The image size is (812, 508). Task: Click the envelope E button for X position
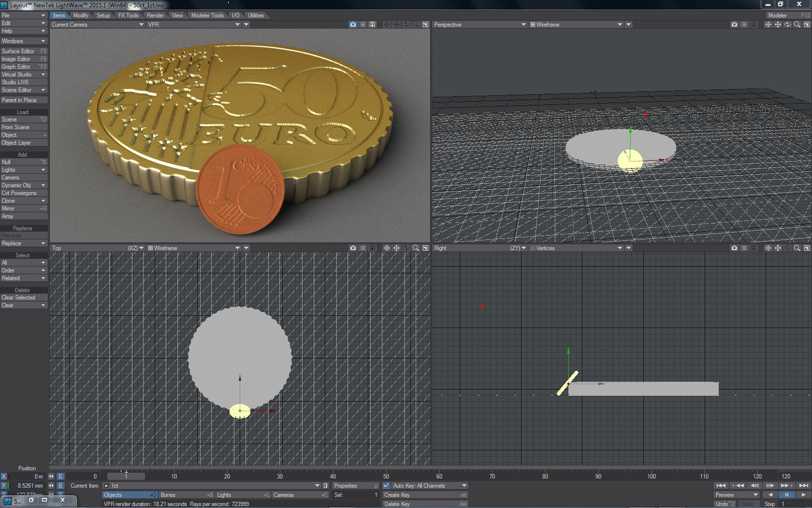click(x=60, y=476)
